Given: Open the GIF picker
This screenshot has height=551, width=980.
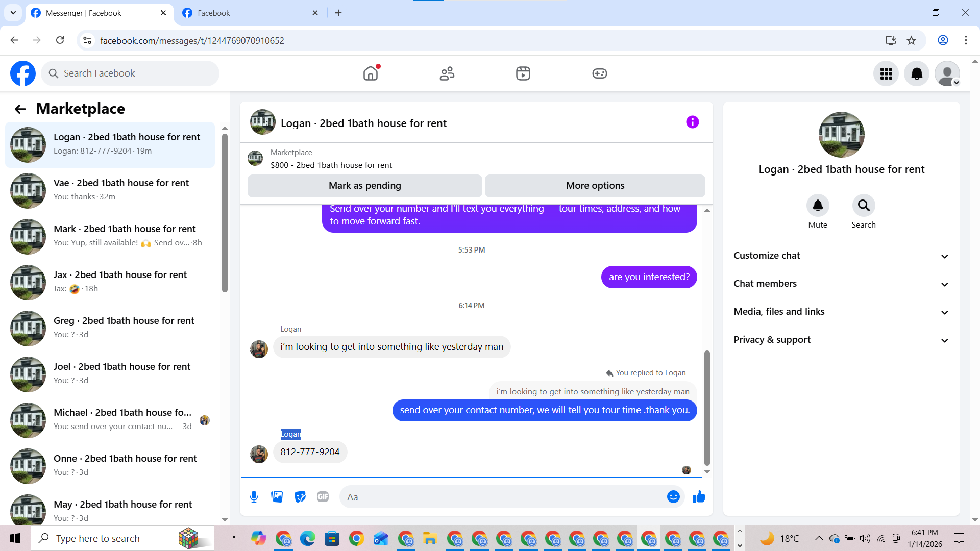Looking at the screenshot, I should click(323, 497).
